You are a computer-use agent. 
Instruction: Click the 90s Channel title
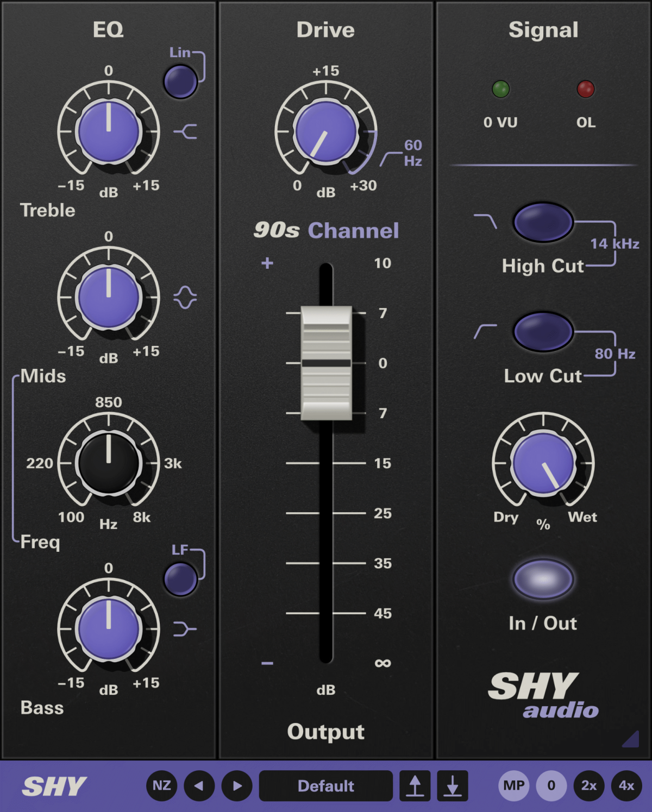tap(326, 230)
